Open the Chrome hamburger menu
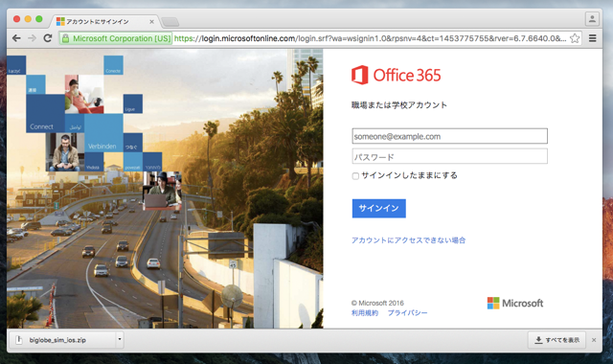 pyautogui.click(x=592, y=38)
